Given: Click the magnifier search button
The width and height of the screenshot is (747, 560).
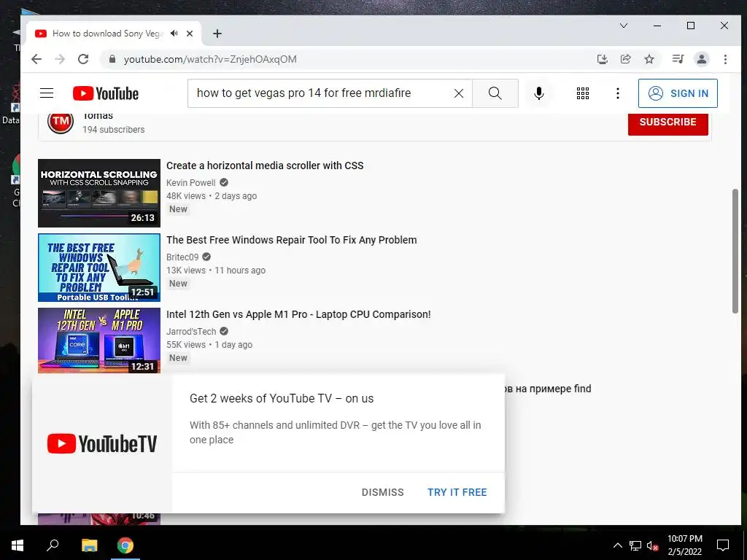Looking at the screenshot, I should [495, 93].
